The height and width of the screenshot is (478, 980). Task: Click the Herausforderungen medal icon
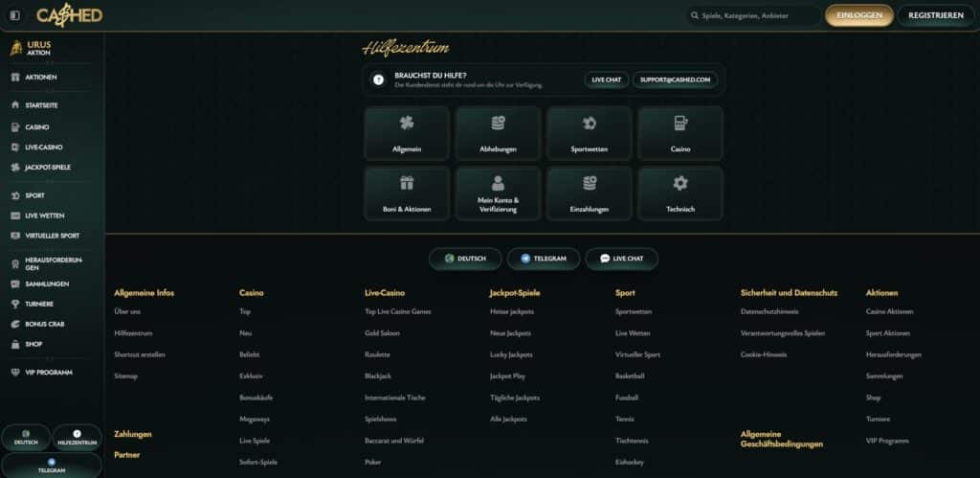tap(15, 263)
